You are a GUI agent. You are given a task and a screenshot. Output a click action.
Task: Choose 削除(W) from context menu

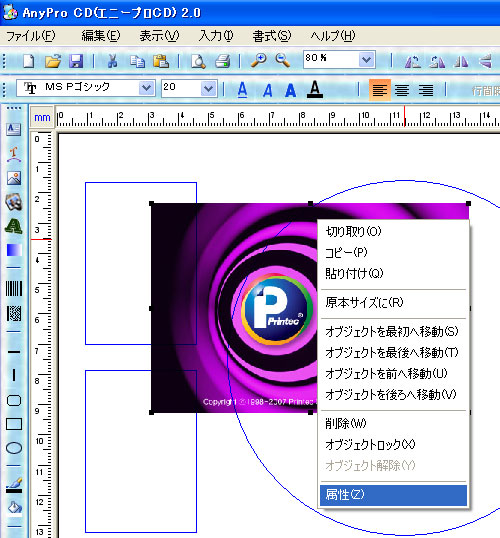[393, 424]
